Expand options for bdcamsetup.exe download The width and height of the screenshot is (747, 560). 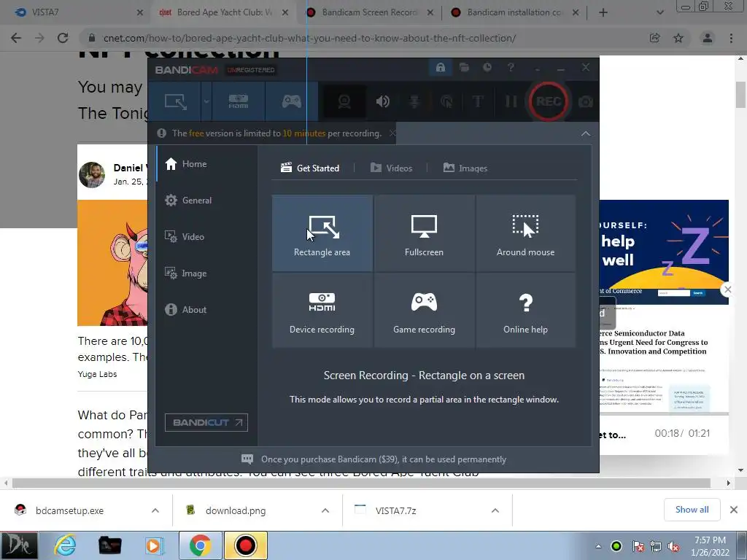point(155,510)
